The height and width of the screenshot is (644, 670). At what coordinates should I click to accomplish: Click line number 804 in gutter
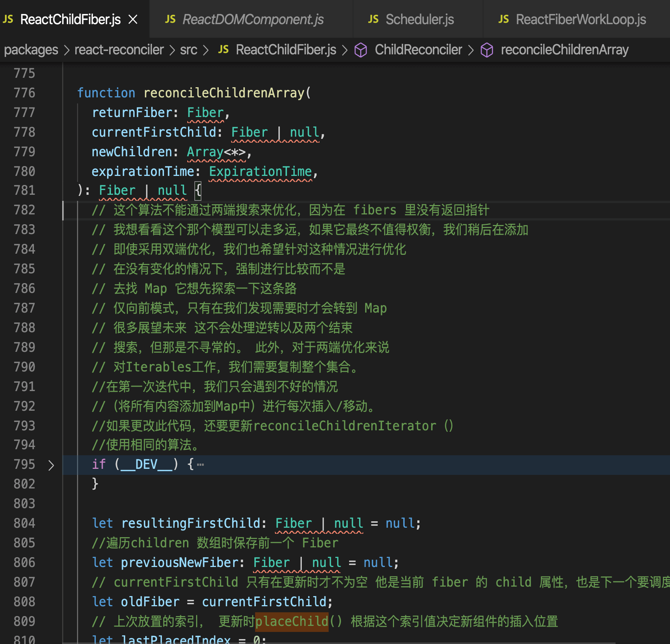coord(25,523)
